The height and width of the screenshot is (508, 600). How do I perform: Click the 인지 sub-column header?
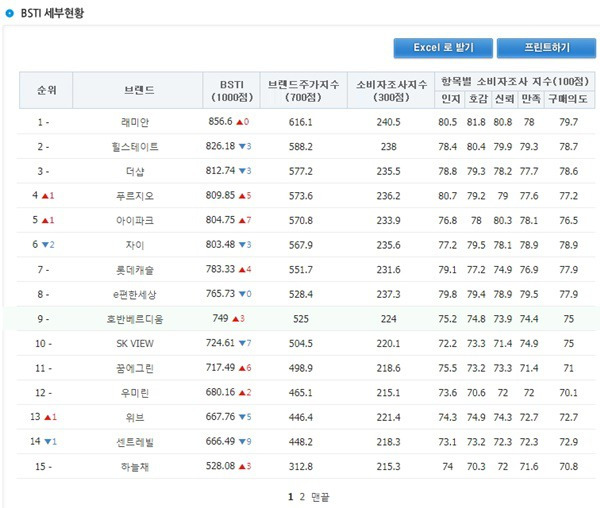pyautogui.click(x=450, y=99)
